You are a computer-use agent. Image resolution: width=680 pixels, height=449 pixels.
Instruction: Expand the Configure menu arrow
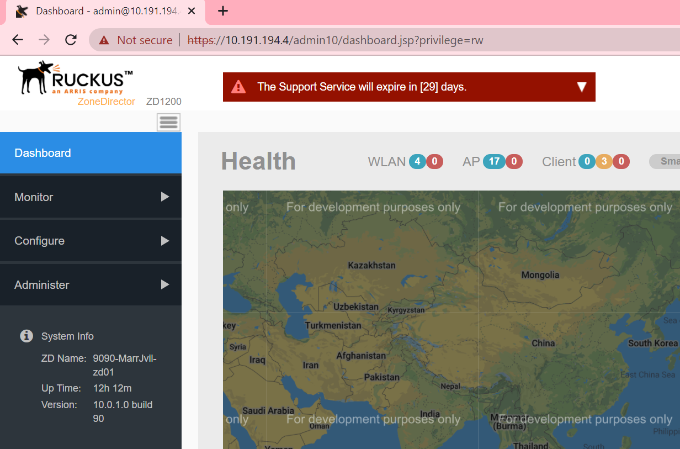point(165,241)
